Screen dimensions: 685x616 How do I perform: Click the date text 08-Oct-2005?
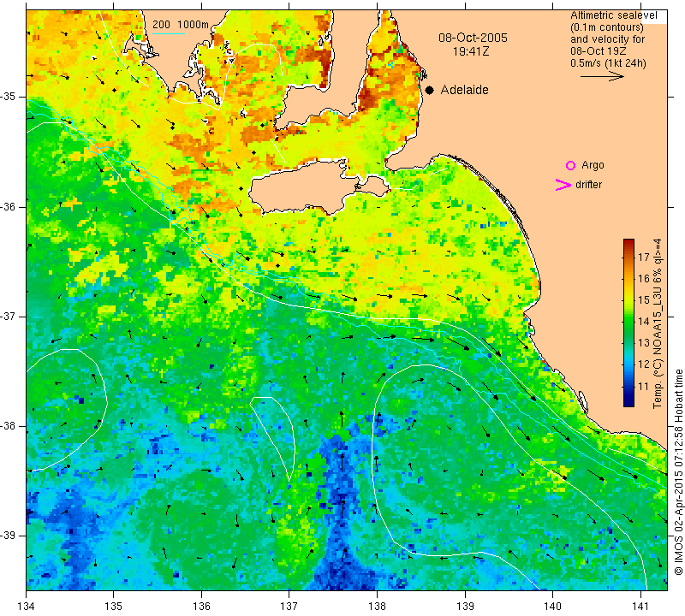pos(473,38)
